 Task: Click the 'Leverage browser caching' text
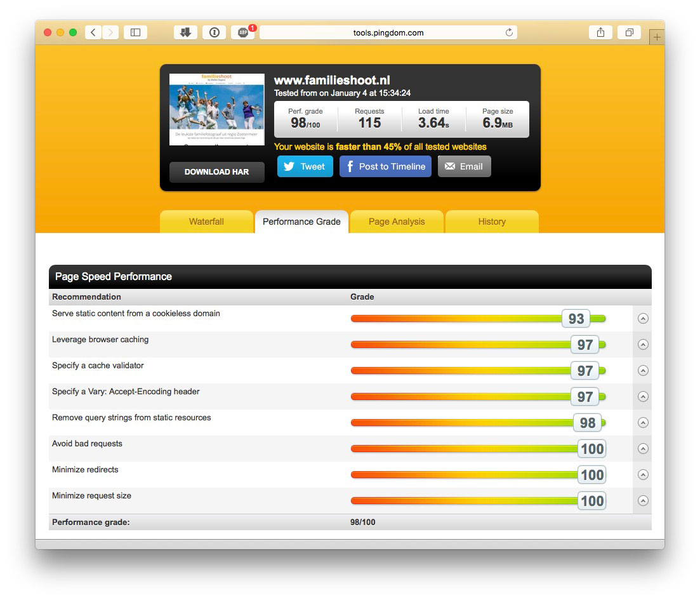100,340
